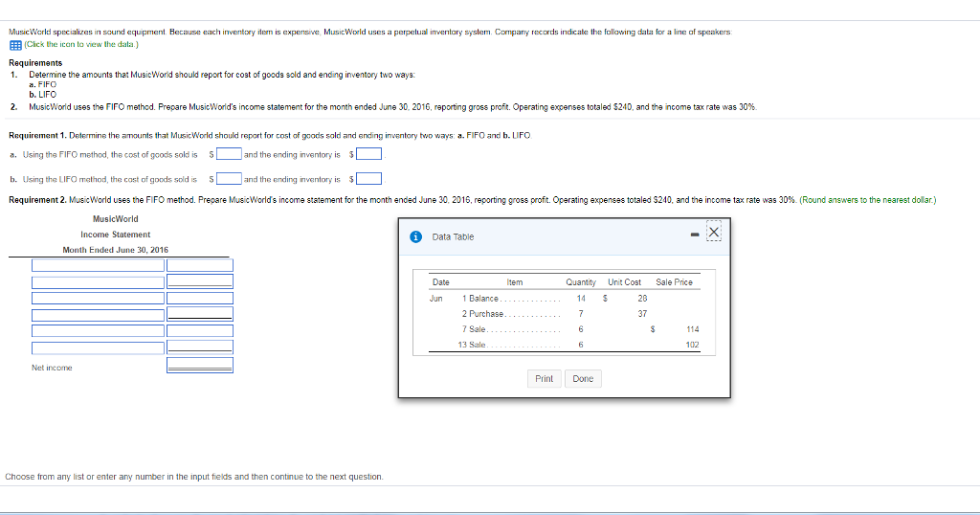
Task: Click the blue info icon in Data Table
Action: 415,236
